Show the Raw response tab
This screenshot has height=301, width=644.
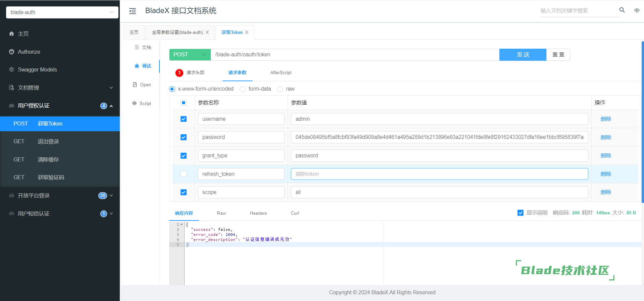[x=221, y=213]
